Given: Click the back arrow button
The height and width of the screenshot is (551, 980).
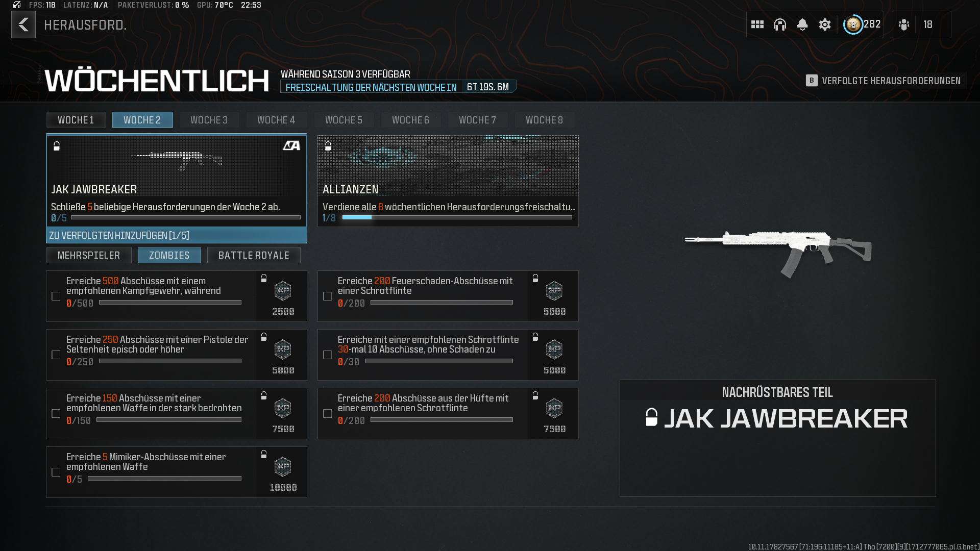Looking at the screenshot, I should (x=23, y=24).
